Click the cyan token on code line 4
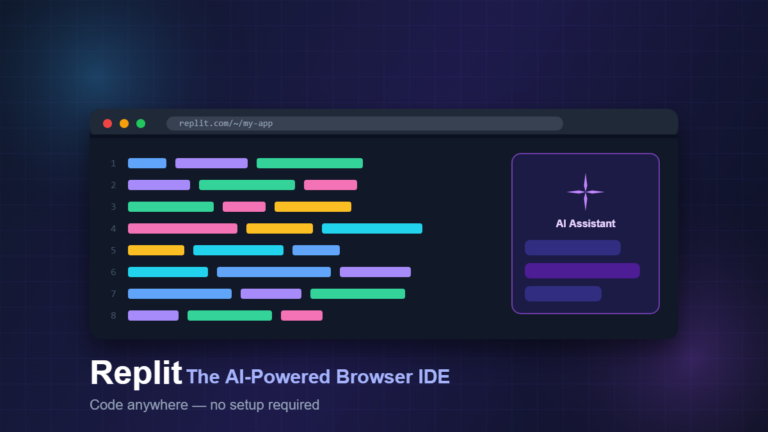The width and height of the screenshot is (768, 432). 372,229
